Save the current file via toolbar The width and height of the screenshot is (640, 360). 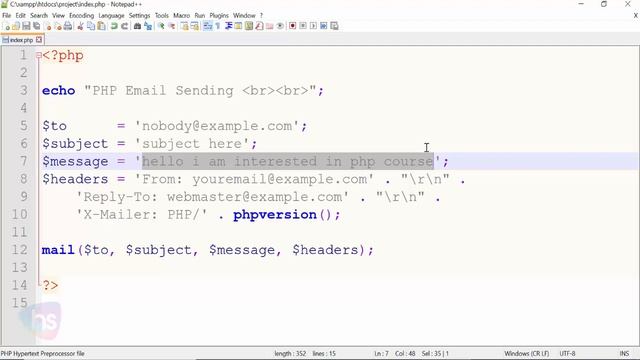coord(26,26)
